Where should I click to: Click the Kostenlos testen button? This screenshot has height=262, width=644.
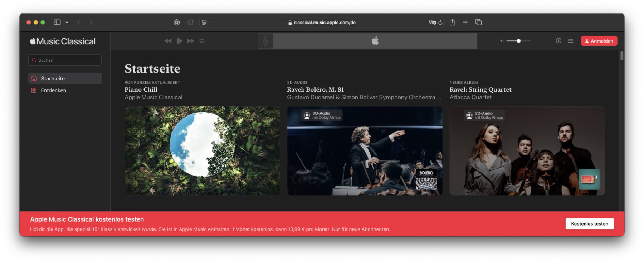point(589,224)
